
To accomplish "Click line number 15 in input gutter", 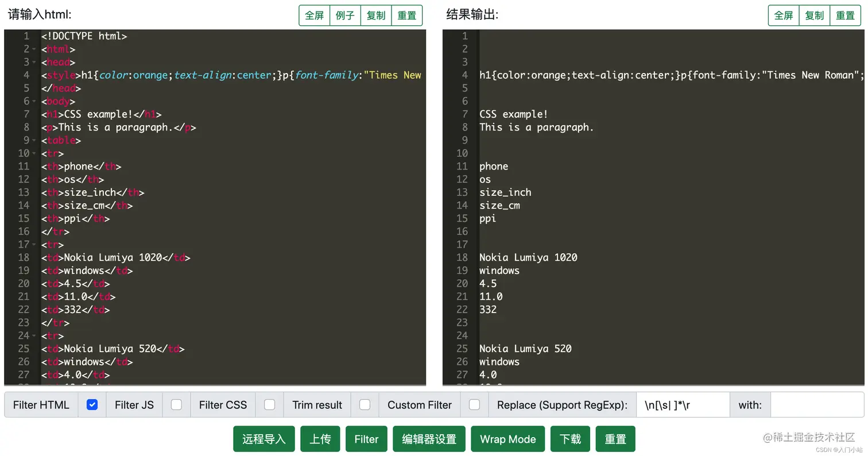I will [x=24, y=218].
